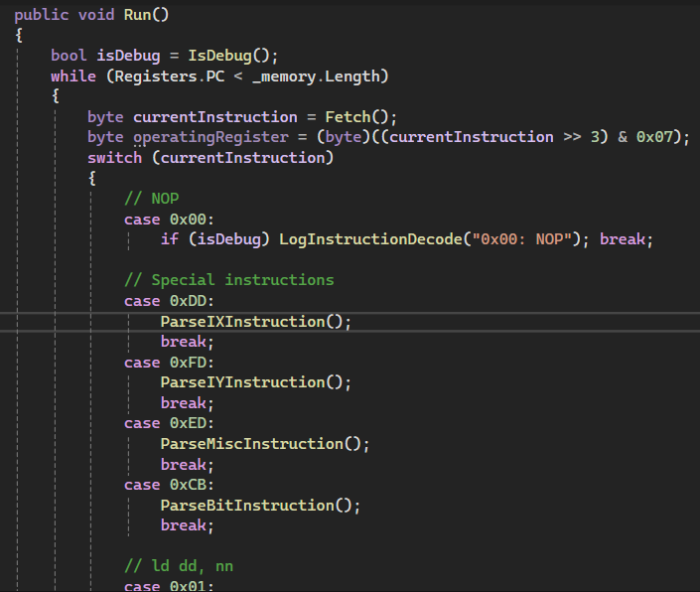The height and width of the screenshot is (592, 700).
Task: Click currentInstruction in the switch statement
Action: pyautogui.click(x=242, y=158)
